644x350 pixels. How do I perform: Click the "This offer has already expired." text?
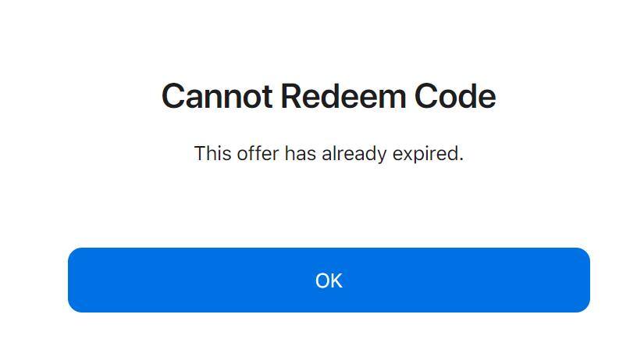click(329, 154)
